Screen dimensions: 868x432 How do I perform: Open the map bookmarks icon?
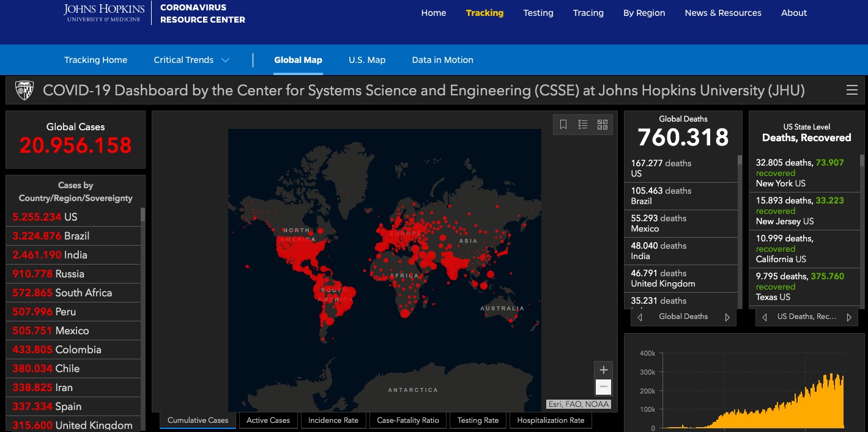coord(563,125)
